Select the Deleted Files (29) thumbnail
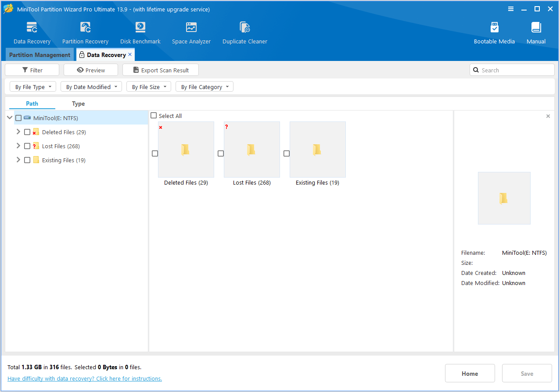The height and width of the screenshot is (392, 560). [186, 150]
